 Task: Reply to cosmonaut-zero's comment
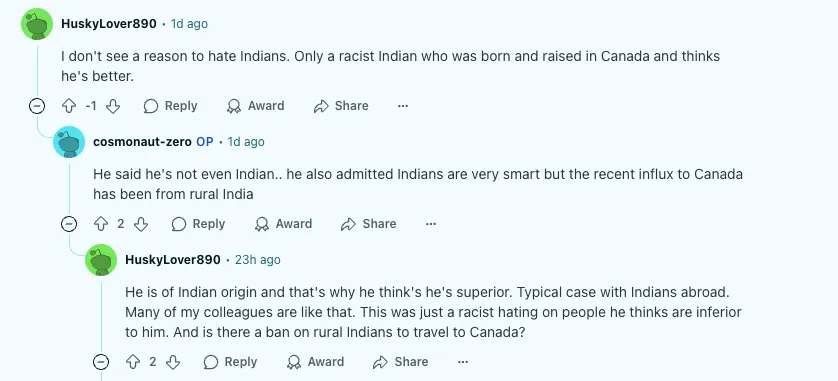pos(198,224)
